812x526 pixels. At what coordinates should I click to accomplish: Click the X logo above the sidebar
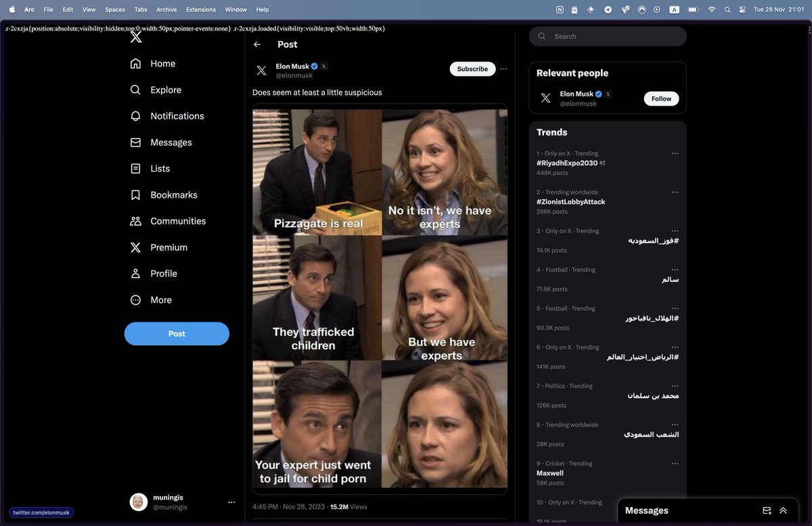[136, 37]
